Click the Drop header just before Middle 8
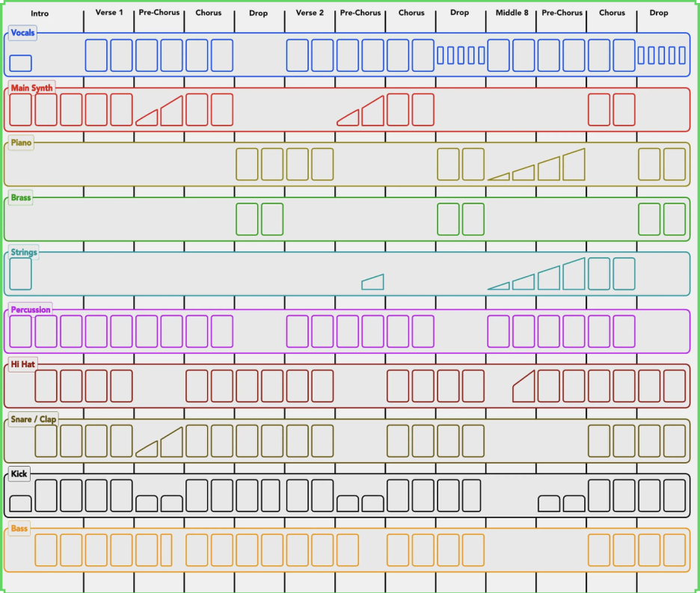This screenshot has height=593, width=700. click(x=459, y=13)
